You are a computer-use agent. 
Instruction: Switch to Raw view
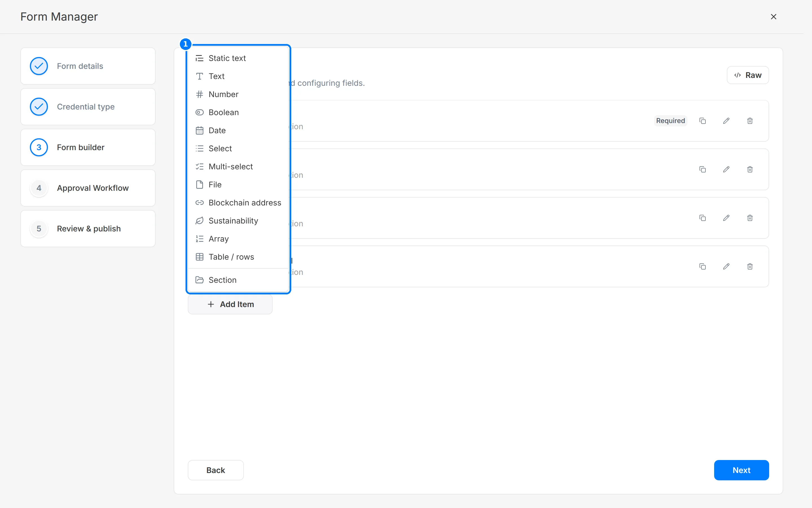point(748,75)
